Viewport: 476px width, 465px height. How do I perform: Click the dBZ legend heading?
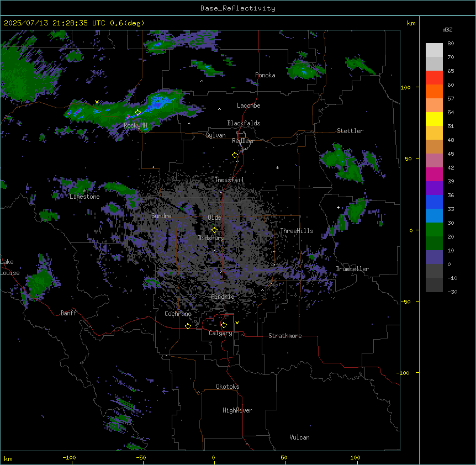pos(447,30)
